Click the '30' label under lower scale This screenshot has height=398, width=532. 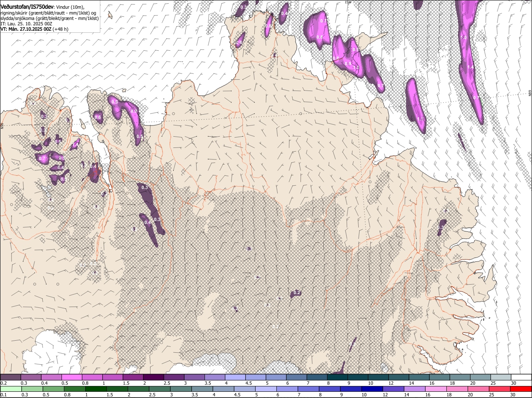tap(512, 395)
